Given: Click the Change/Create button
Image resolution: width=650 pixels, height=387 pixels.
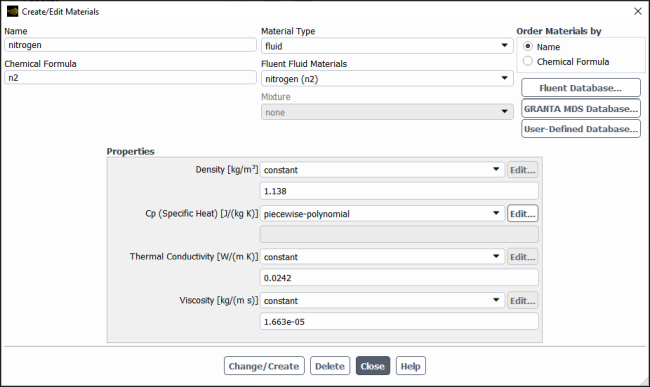Looking at the screenshot, I should coord(264,366).
